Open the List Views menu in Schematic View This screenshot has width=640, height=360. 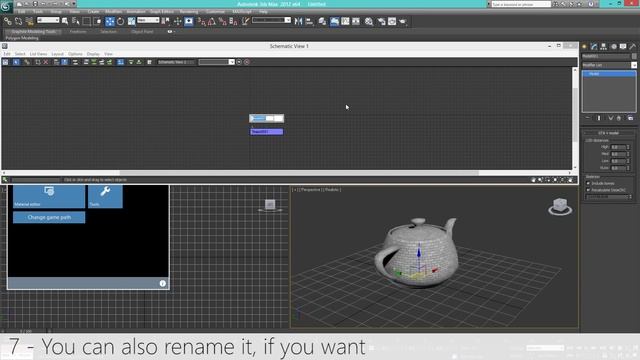(x=38, y=54)
